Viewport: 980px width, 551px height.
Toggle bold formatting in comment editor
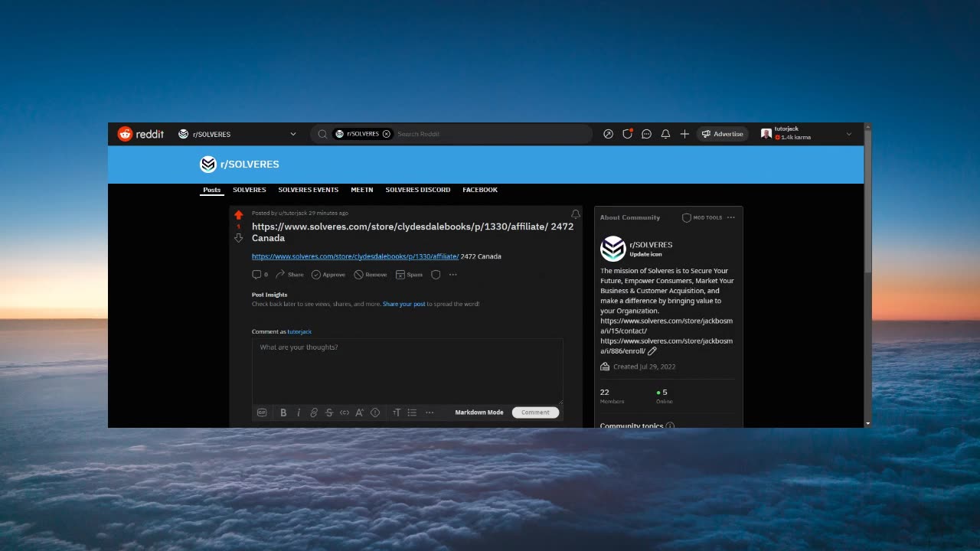click(283, 412)
